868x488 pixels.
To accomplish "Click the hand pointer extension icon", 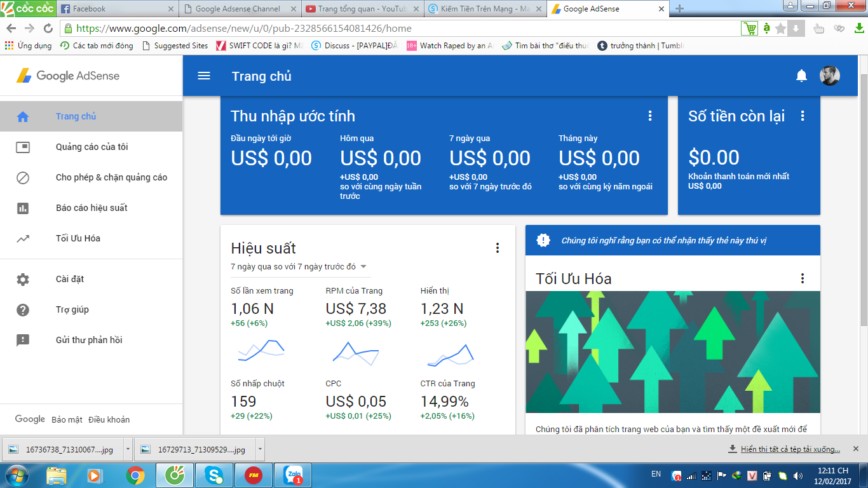I will pyautogui.click(x=819, y=28).
